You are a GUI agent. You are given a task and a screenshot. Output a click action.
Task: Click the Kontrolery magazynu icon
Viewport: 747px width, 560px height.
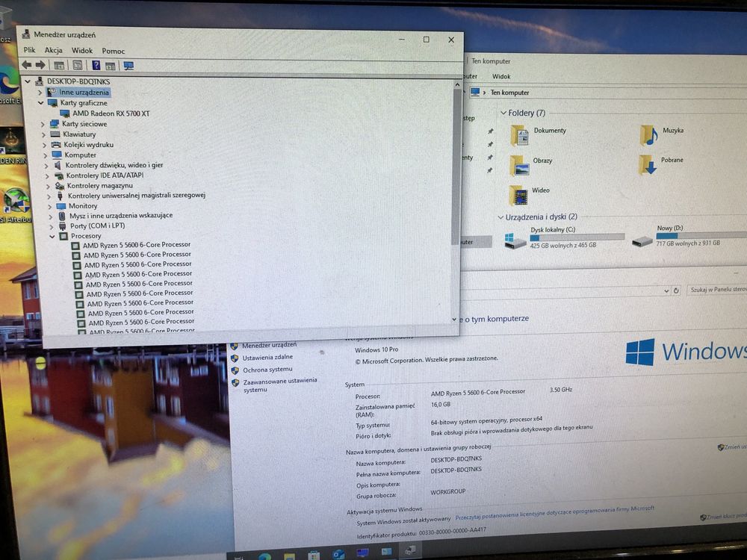60,186
